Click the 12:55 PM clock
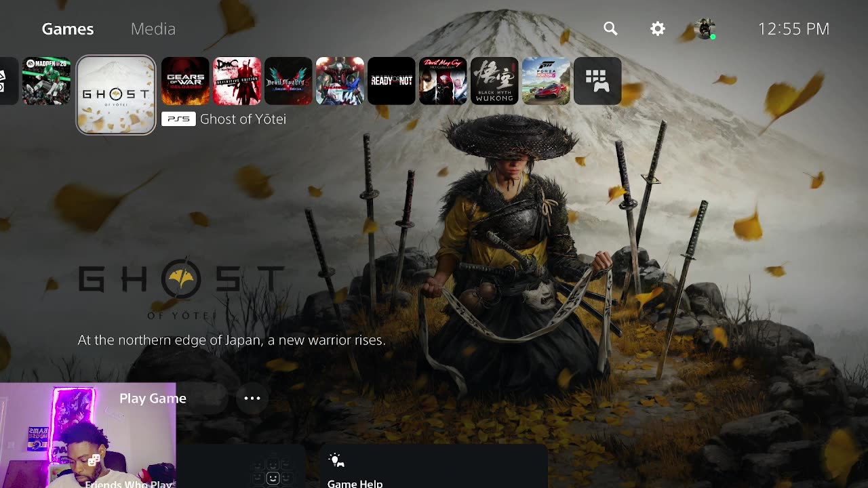The width and height of the screenshot is (868, 488). (x=793, y=28)
